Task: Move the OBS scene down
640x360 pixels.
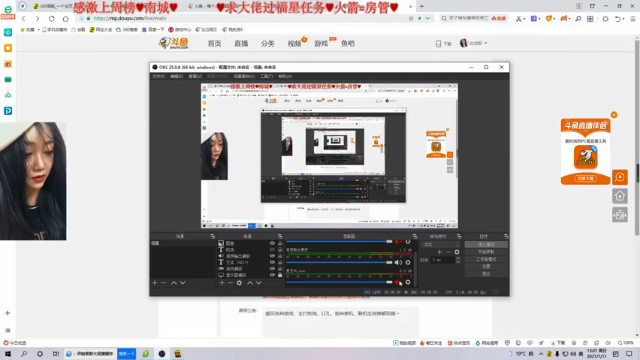Action: click(x=182, y=282)
